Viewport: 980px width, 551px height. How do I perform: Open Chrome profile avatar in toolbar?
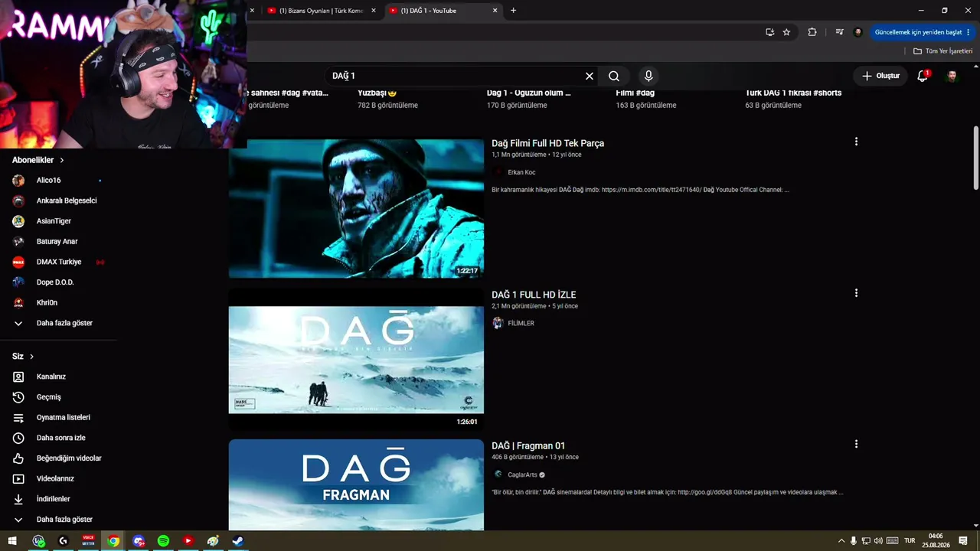[x=857, y=32]
